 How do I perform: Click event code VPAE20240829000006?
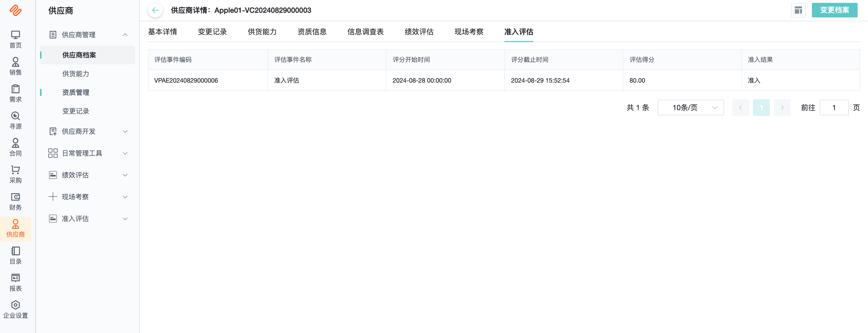186,81
